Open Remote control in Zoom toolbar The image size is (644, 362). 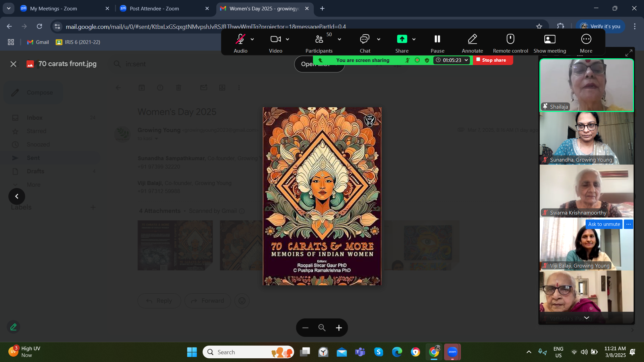pyautogui.click(x=510, y=40)
